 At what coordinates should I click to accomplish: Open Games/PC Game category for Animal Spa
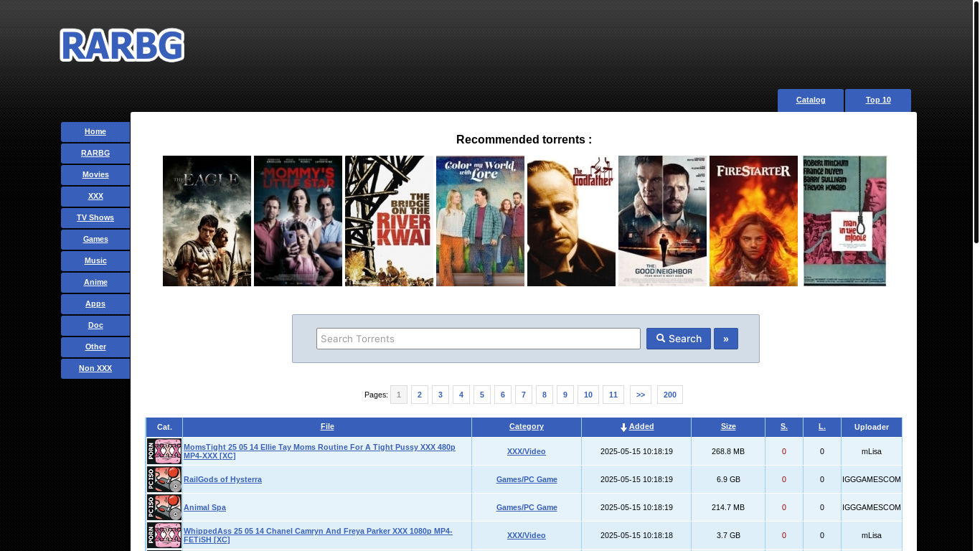527,507
